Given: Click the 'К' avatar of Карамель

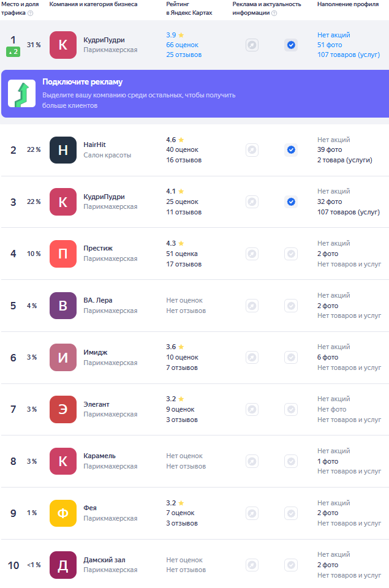Looking at the screenshot, I should coord(63,461).
